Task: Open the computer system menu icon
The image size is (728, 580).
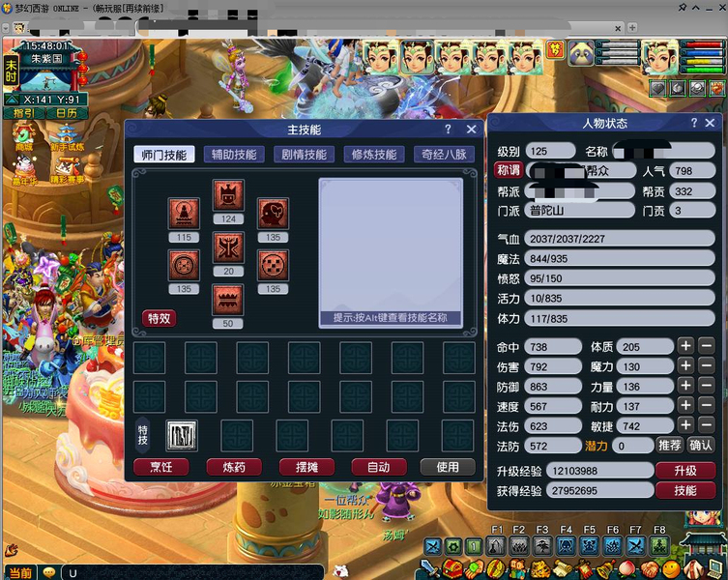Action: tap(717, 568)
